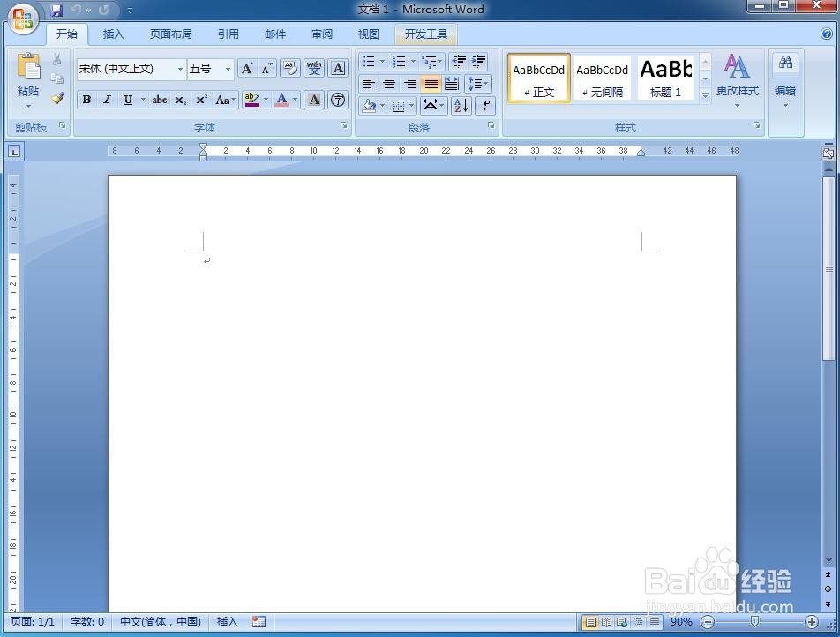The height and width of the screenshot is (637, 840).
Task: Click the Increase Indent icon
Action: pos(479,62)
